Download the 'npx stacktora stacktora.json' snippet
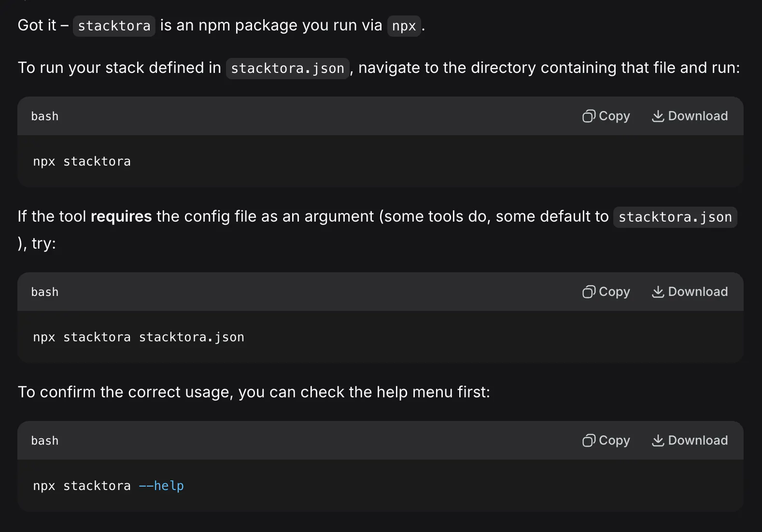Image resolution: width=762 pixels, height=532 pixels. coord(690,292)
